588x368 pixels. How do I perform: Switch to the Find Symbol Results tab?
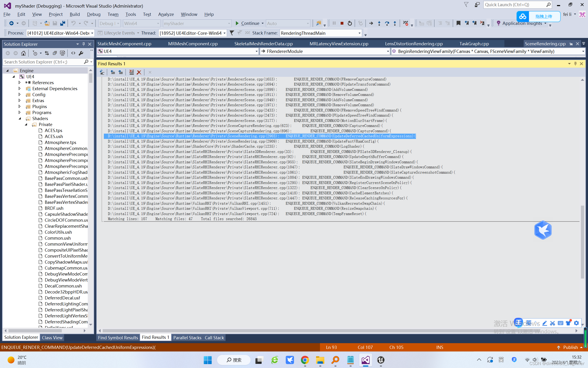coord(118,338)
